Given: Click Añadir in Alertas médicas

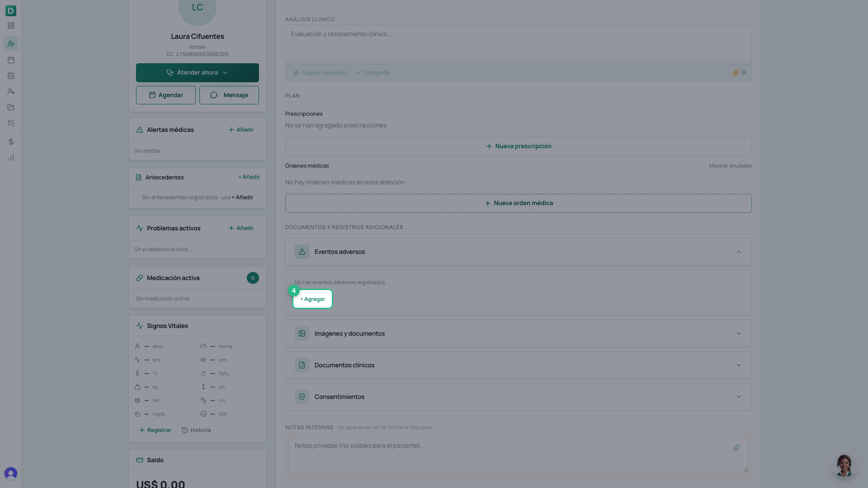Looking at the screenshot, I should [x=241, y=130].
